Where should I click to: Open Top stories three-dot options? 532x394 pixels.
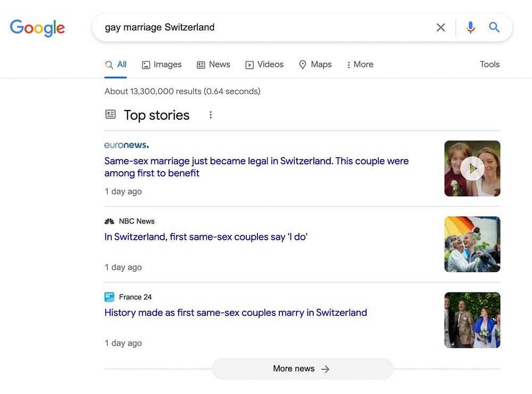211,115
